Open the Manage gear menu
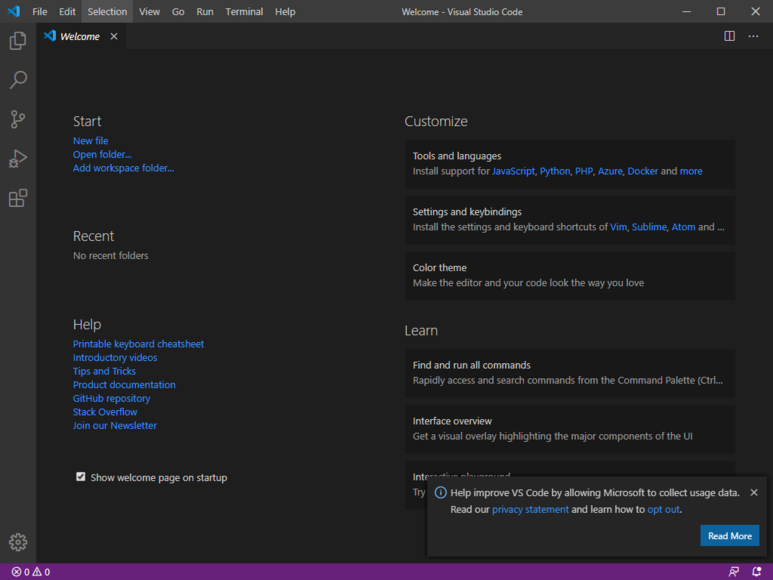The height and width of the screenshot is (580, 773). click(x=18, y=542)
